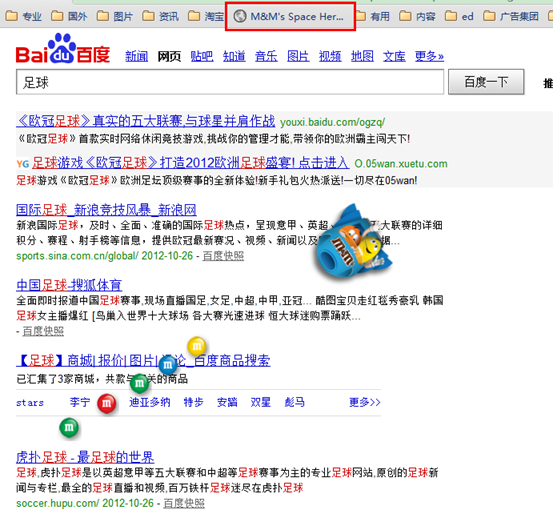This screenshot has height=510, width=553.
Task: Click the blue M&M candy
Action: (x=168, y=364)
